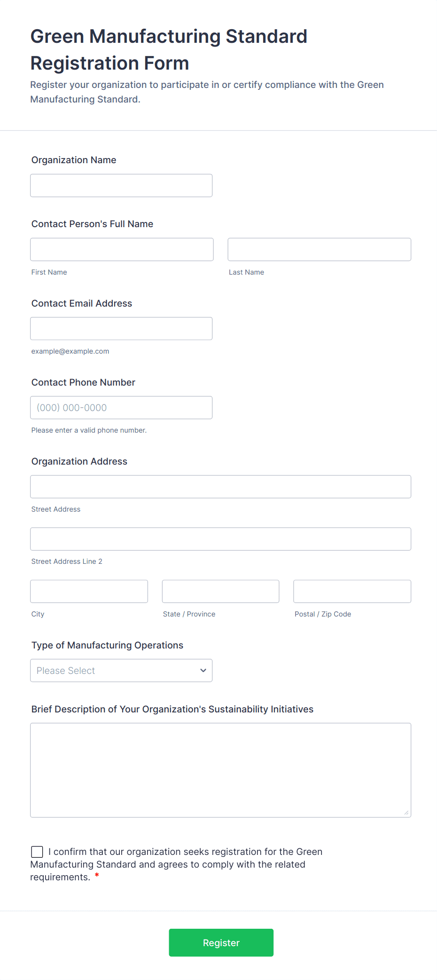Focus the First Name text box
437x980 pixels.
(x=122, y=250)
